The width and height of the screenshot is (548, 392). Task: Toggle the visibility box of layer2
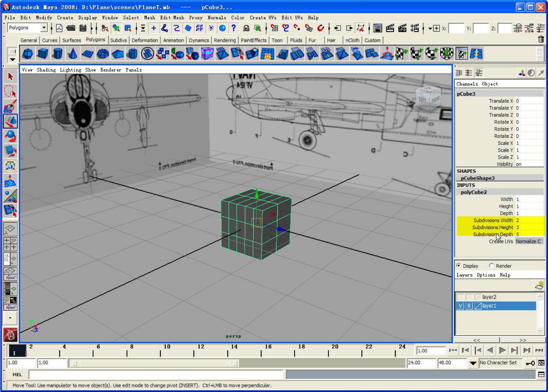click(460, 297)
